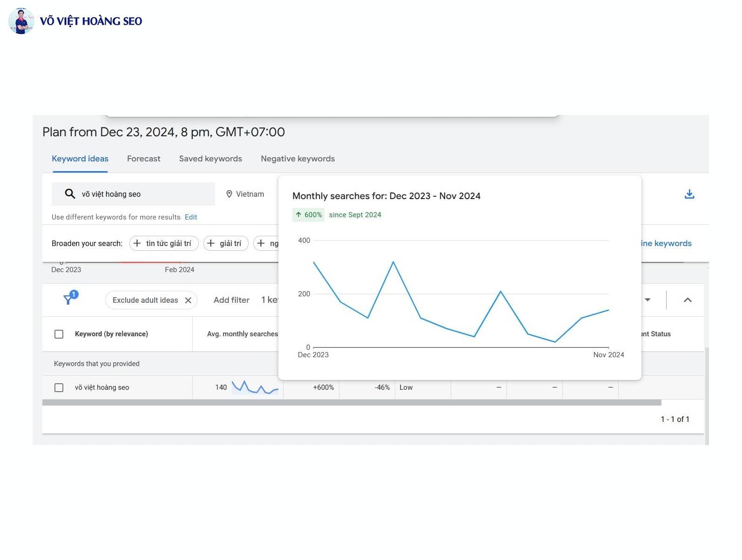This screenshot has height=560, width=742.
Task: Click the Edit link for keywords
Action: click(191, 217)
